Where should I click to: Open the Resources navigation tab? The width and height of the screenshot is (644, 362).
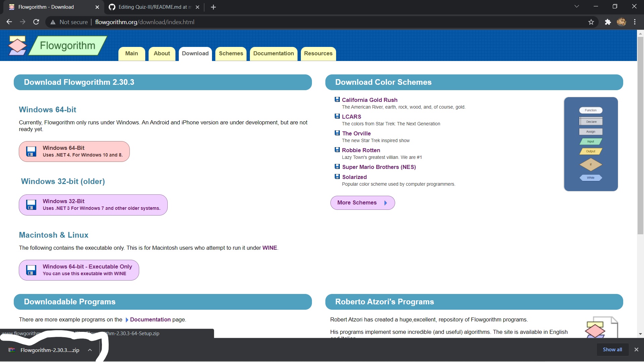[x=318, y=54]
